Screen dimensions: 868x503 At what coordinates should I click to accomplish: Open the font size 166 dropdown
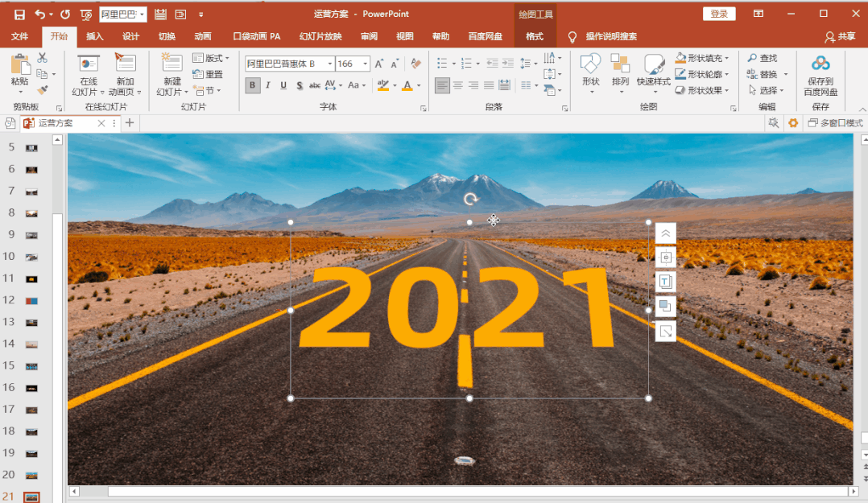pyautogui.click(x=366, y=64)
